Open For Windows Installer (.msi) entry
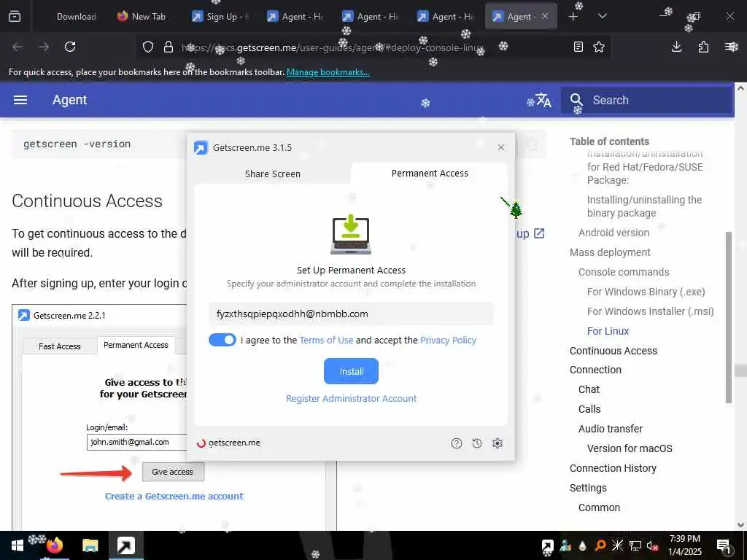The width and height of the screenshot is (747, 560). [x=650, y=311]
